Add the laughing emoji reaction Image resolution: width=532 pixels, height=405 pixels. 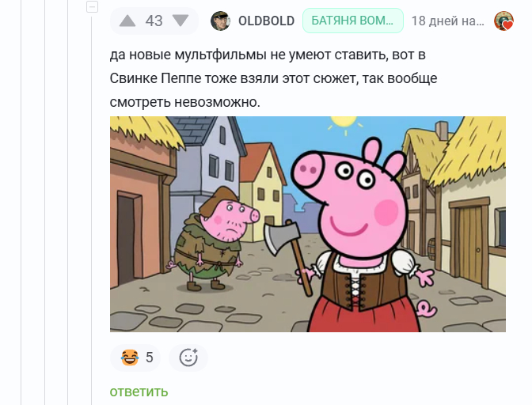pyautogui.click(x=130, y=358)
